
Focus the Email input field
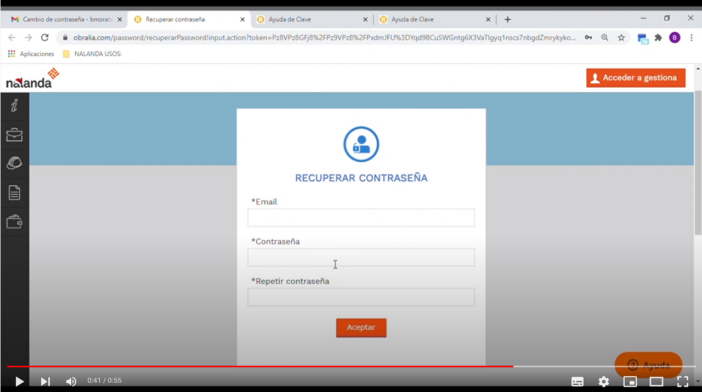pyautogui.click(x=361, y=217)
